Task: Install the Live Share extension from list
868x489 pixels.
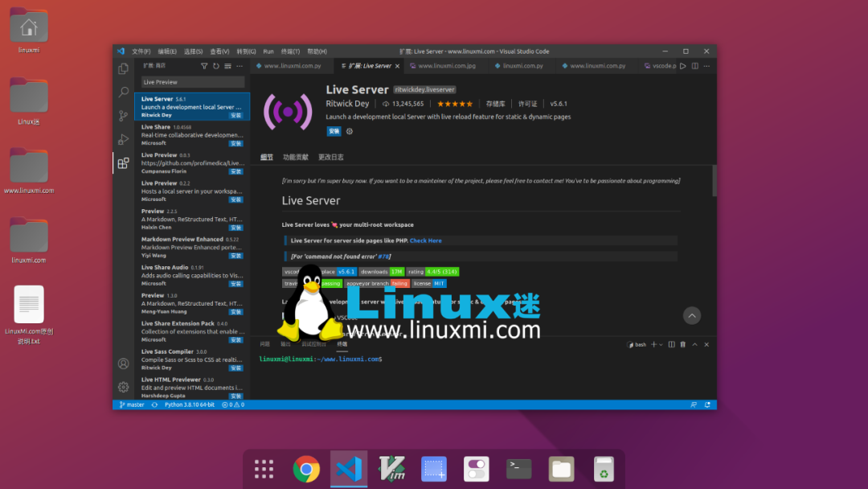Action: pyautogui.click(x=235, y=143)
